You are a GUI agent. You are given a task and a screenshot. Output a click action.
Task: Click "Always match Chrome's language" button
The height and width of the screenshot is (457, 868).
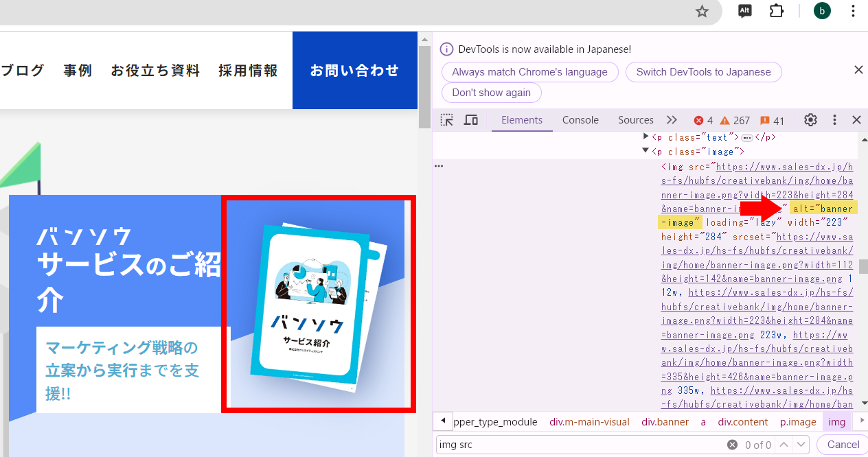pos(530,72)
